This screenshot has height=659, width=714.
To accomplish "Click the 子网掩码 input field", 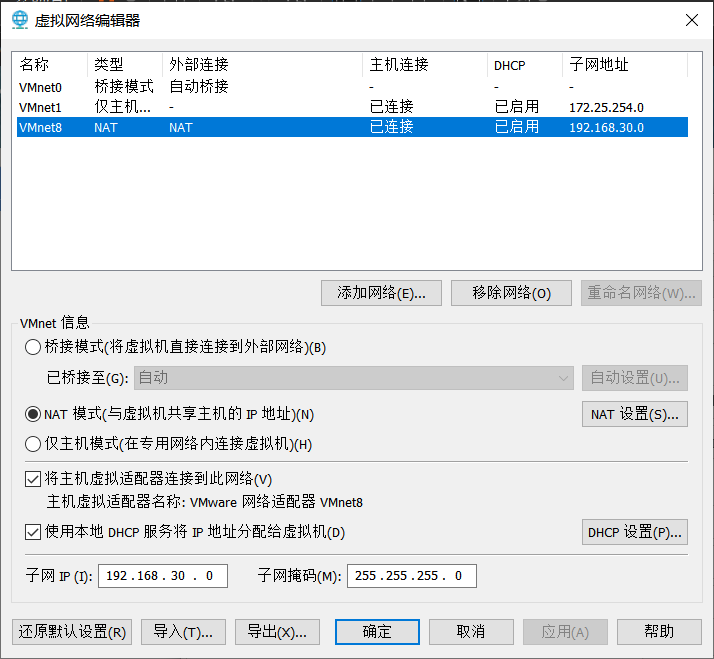I will [411, 576].
